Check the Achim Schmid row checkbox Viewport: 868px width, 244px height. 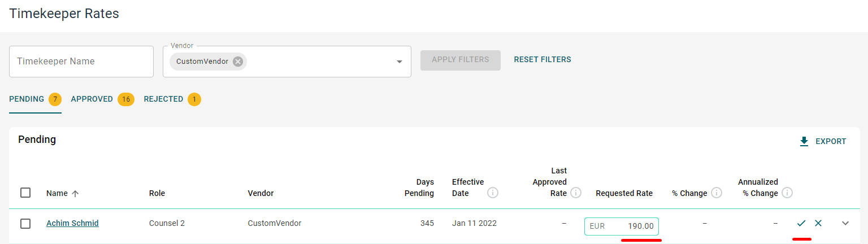pos(25,224)
